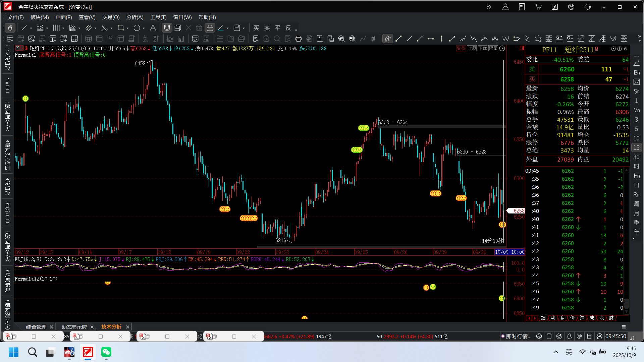The image size is (644, 362).
Task: Select the text annotation tool
Action: [153, 28]
